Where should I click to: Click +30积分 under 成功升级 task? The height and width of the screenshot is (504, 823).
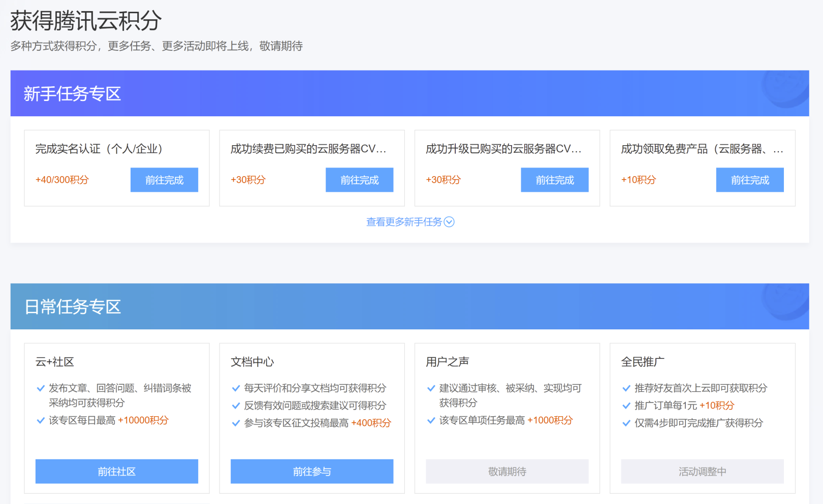pos(443,180)
